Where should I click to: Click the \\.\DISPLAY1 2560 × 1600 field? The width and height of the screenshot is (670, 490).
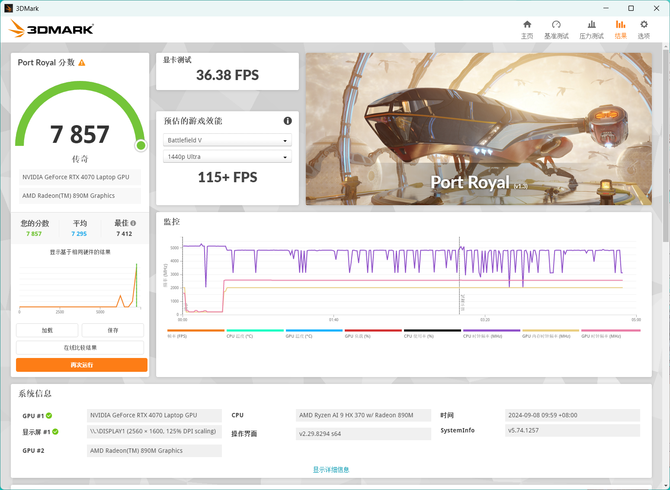pos(154,431)
